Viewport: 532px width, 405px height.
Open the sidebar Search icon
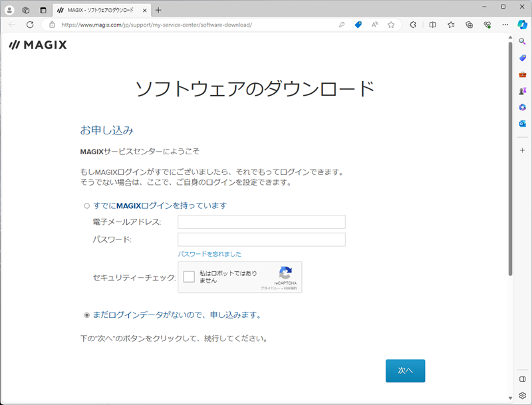pyautogui.click(x=523, y=41)
